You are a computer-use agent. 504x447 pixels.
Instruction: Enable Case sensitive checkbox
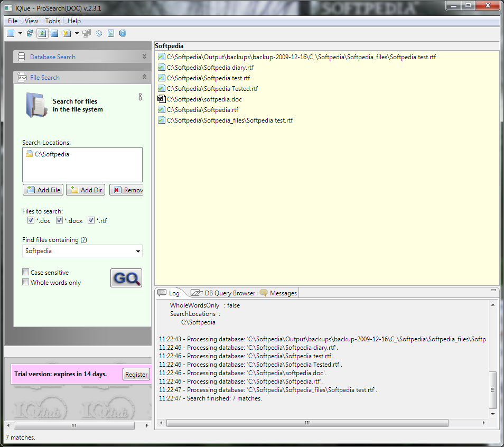[x=26, y=272]
